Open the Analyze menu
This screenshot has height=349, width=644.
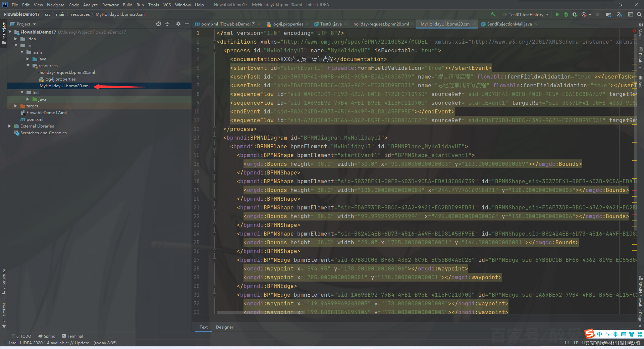[90, 5]
